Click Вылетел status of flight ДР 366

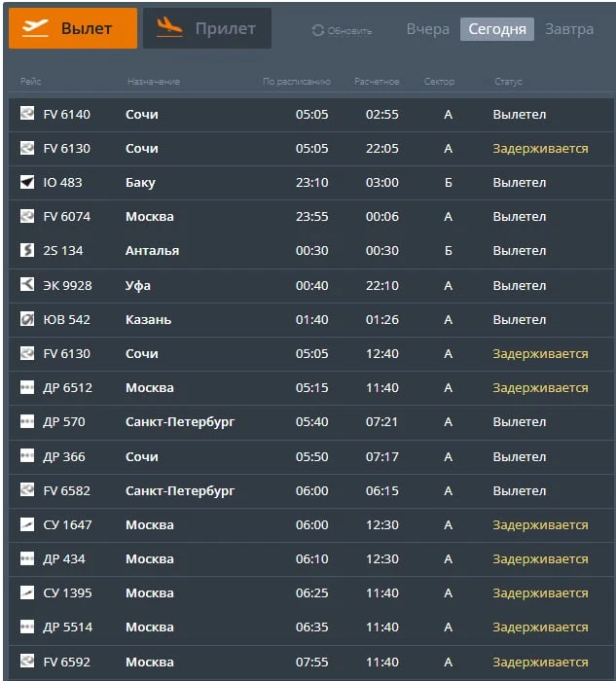tap(519, 456)
